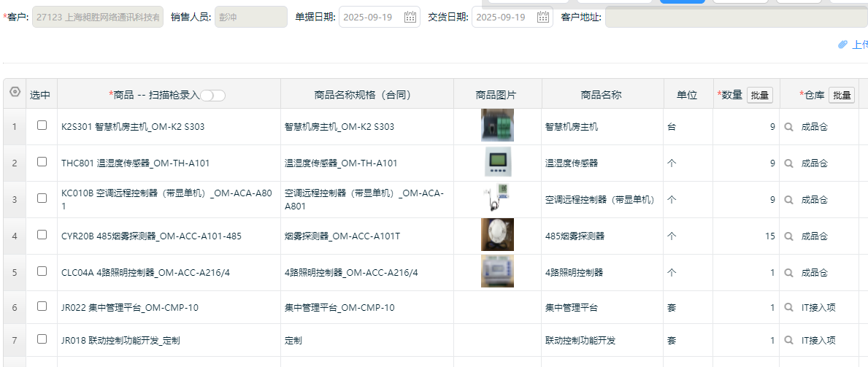The width and height of the screenshot is (868, 367).
Task: Check the box for JR018 联动控制功能开发 row
Action: coord(42,339)
